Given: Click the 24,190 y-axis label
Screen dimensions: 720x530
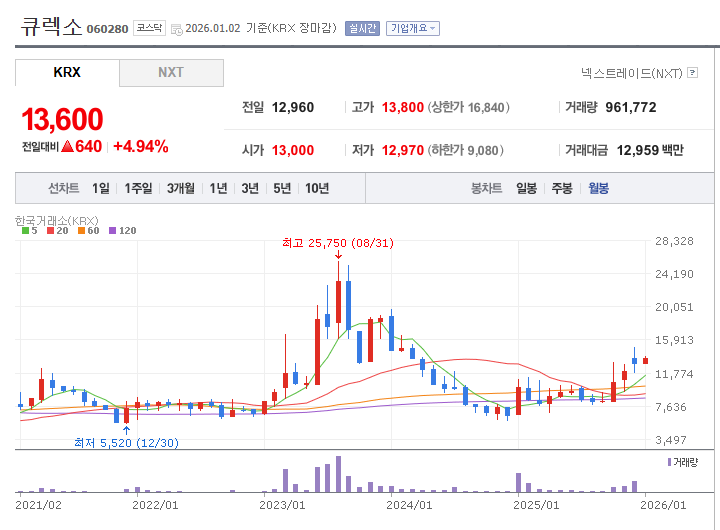Looking at the screenshot, I should point(674,274).
